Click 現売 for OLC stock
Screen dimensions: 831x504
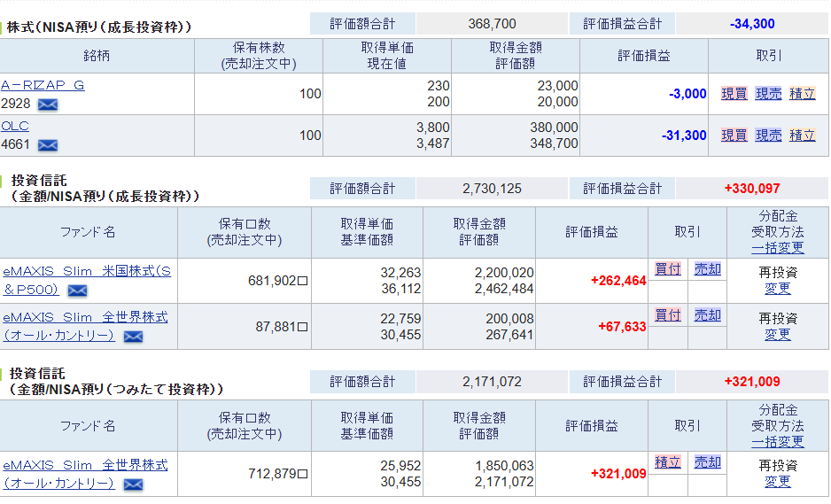click(x=768, y=136)
